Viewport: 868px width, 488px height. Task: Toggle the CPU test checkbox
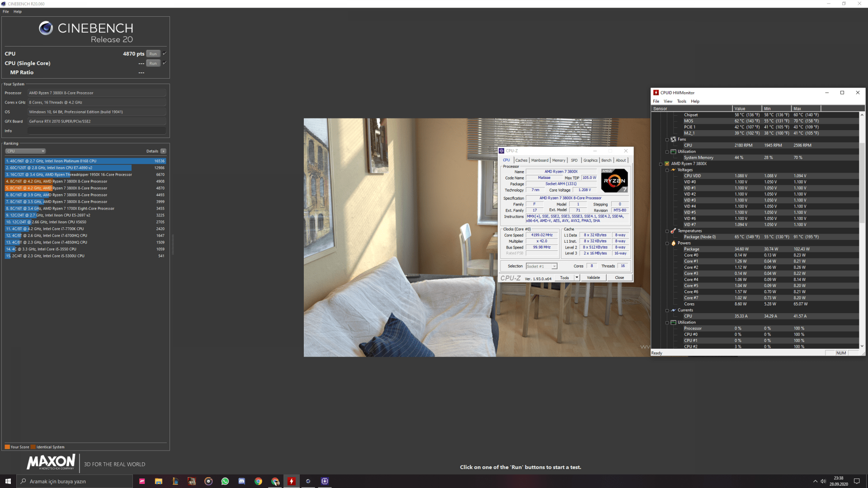pos(165,53)
